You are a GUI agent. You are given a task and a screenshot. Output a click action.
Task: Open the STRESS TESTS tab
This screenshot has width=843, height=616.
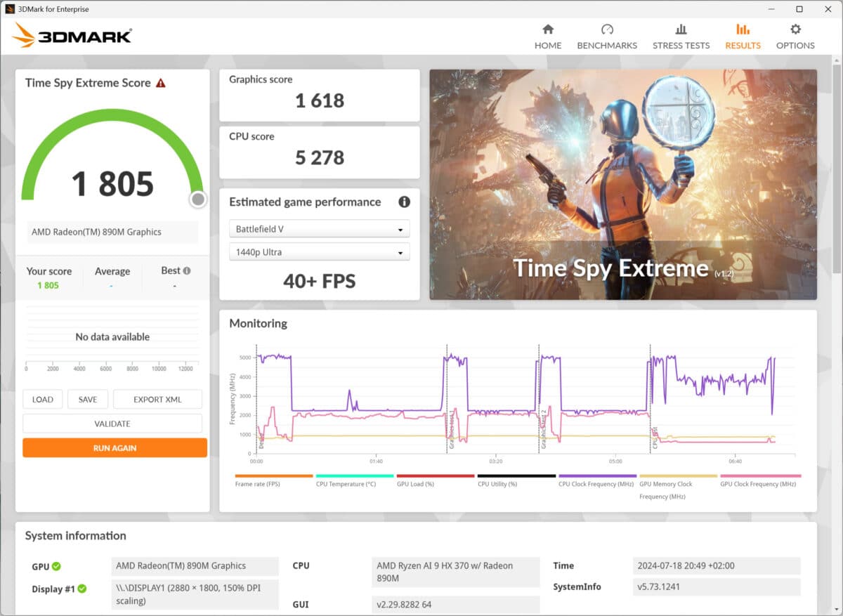(x=681, y=37)
